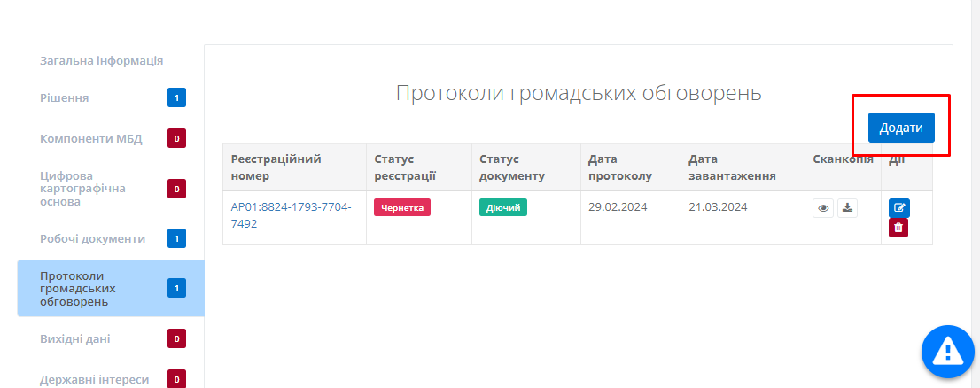Screen dimensions: 980x388
Task: Navigate to Державні інтереси section
Action: click(x=94, y=380)
